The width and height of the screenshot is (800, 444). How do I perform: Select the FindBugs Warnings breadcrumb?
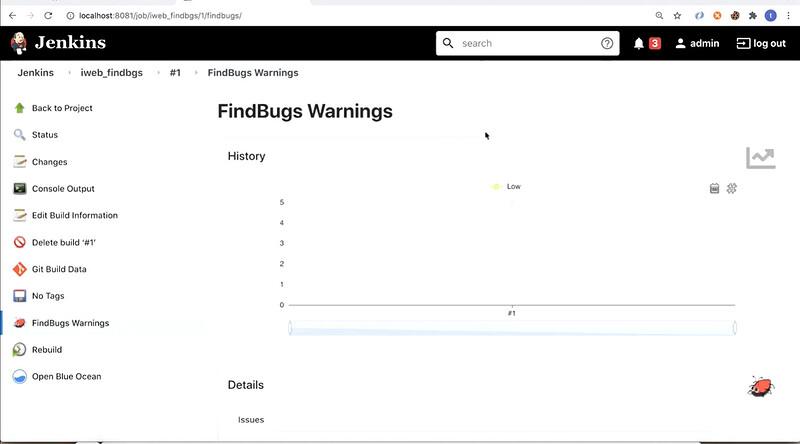253,72
